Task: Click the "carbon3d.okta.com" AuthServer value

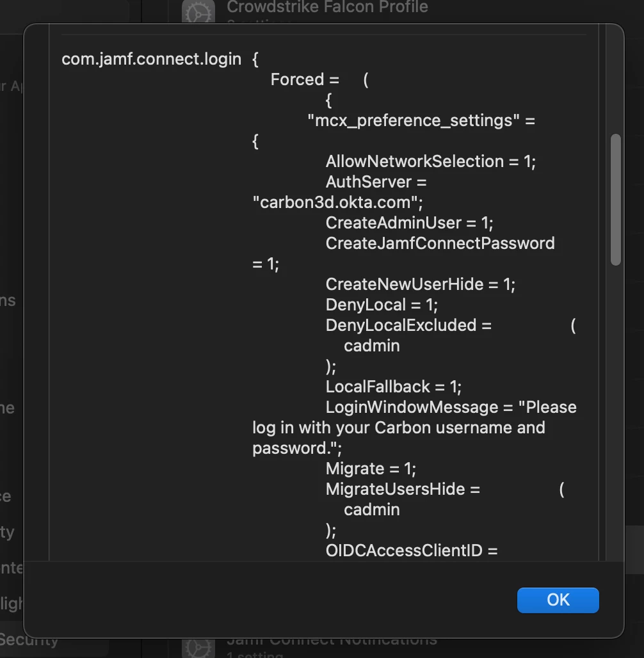Action: coord(337,202)
